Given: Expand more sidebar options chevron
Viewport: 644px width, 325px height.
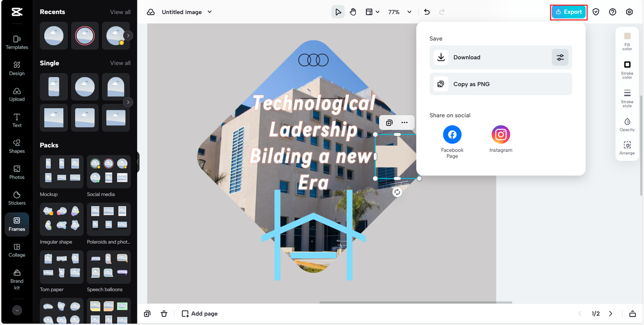Looking at the screenshot, I should 17,310.
